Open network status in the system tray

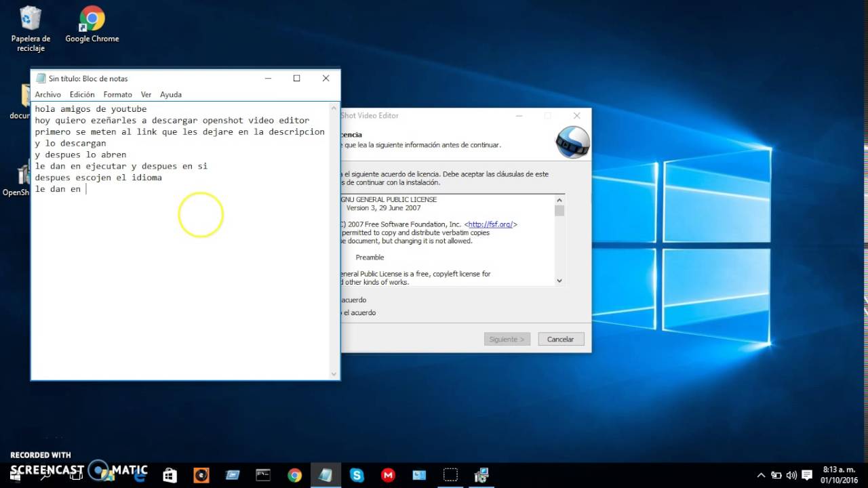point(776,475)
